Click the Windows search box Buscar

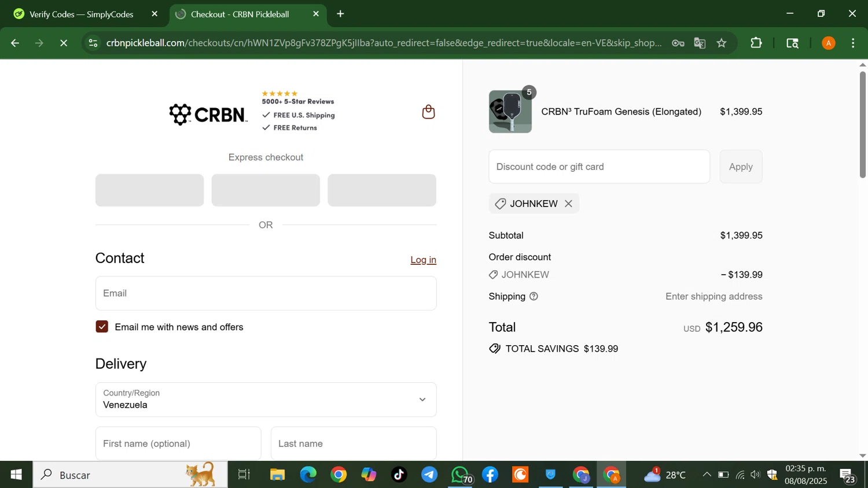(x=130, y=475)
